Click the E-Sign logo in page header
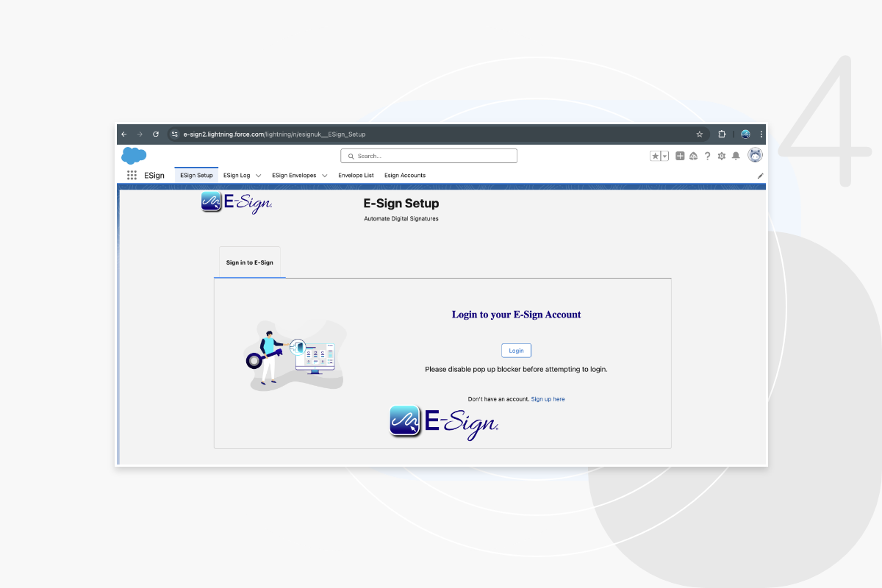Screen dimensions: 882x588 click(237, 202)
